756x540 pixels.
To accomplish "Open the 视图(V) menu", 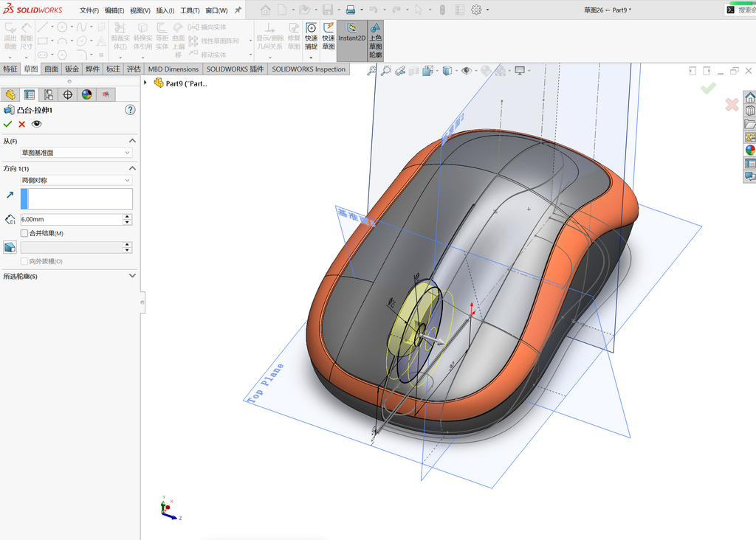I will pos(140,10).
